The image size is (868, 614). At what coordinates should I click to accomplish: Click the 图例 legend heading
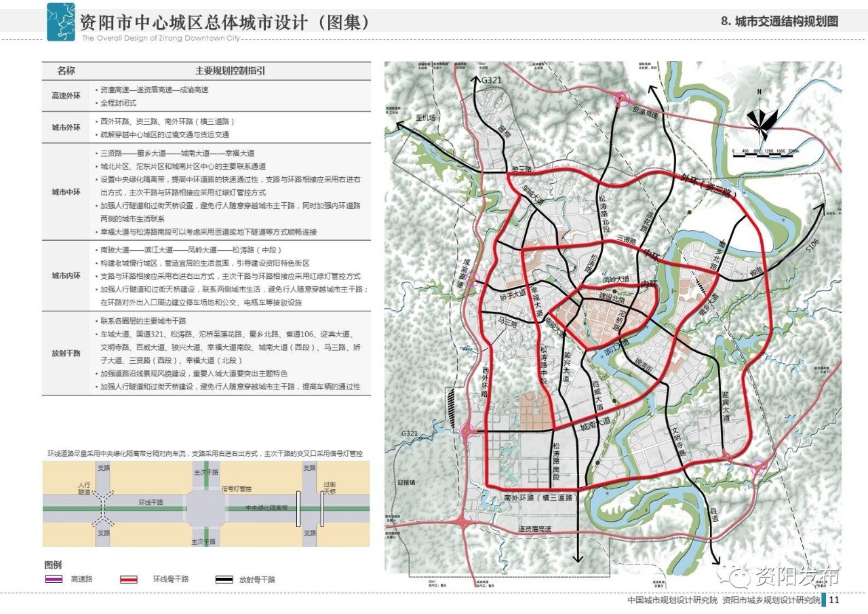pyautogui.click(x=53, y=564)
